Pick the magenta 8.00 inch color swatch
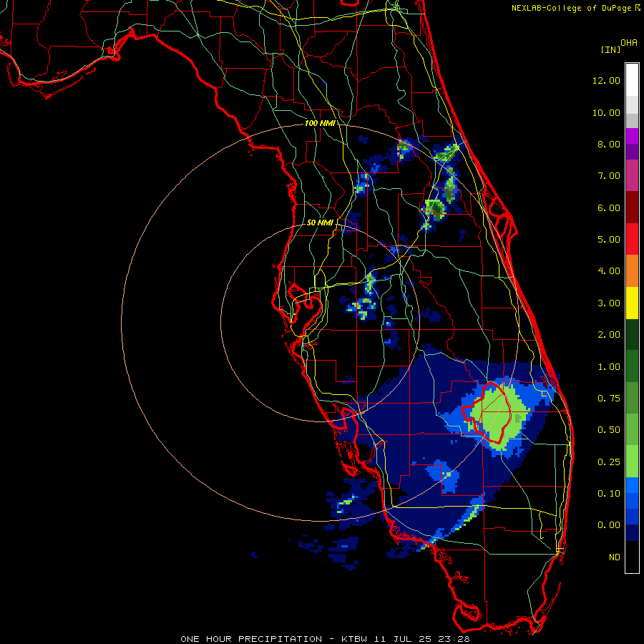 tap(632, 137)
